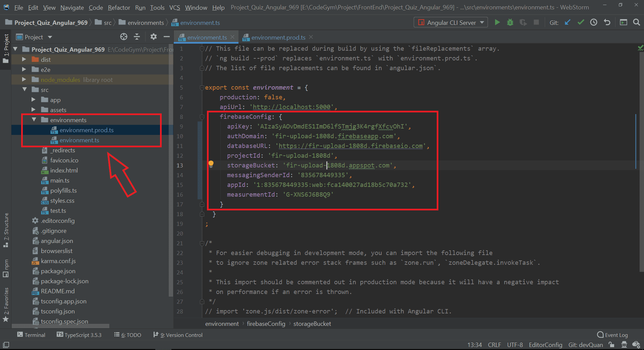Collapse the environments folder
The height and width of the screenshot is (350, 644).
click(34, 120)
